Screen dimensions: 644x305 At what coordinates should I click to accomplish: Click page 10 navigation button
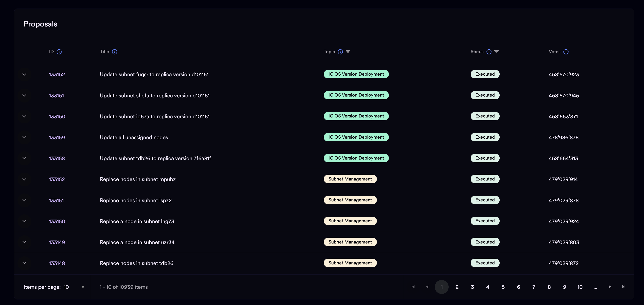(x=580, y=286)
